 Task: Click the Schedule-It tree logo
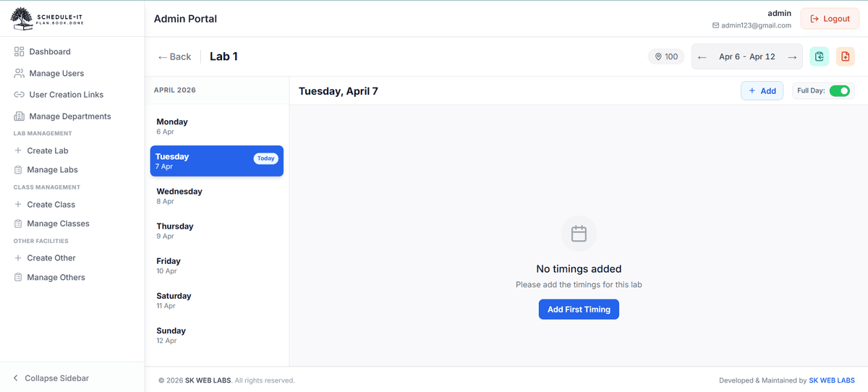(22, 18)
